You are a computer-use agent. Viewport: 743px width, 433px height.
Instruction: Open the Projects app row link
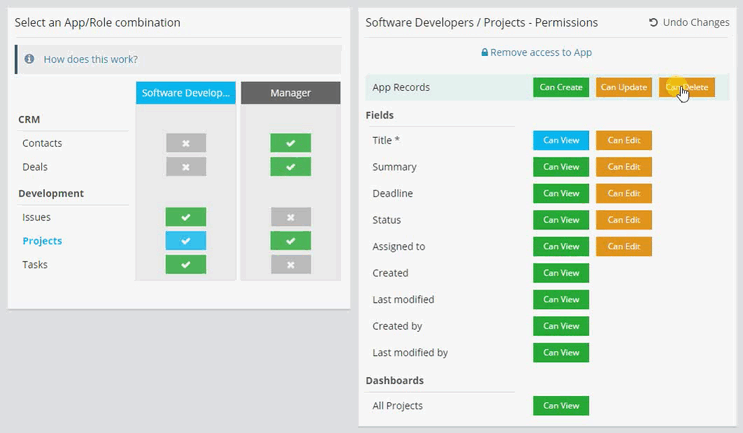coord(42,241)
